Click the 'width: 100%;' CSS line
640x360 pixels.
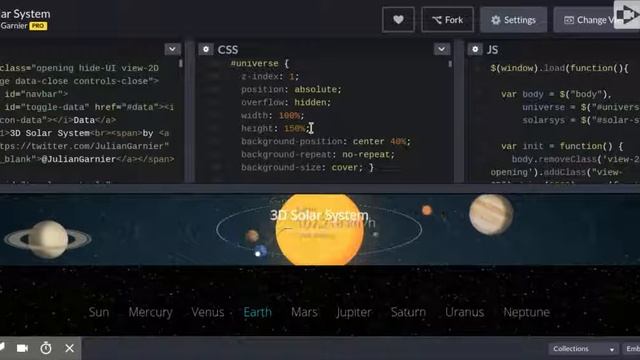pos(272,116)
